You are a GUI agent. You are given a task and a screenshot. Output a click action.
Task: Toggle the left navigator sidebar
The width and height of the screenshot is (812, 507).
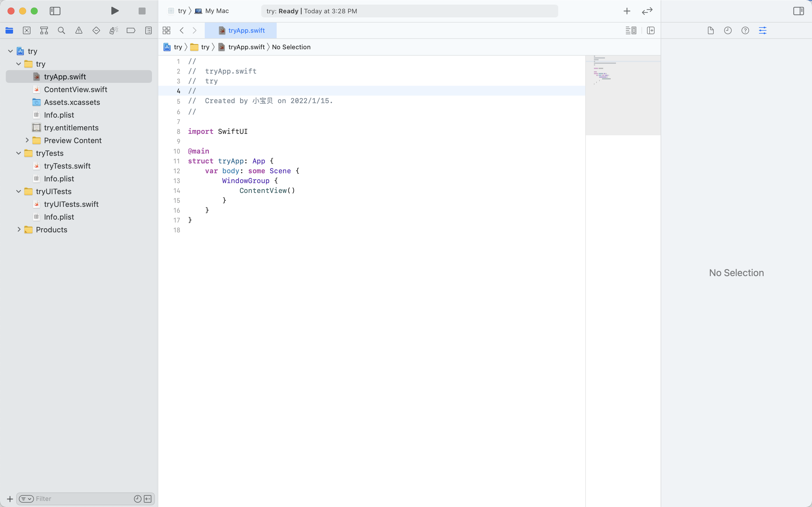55,11
